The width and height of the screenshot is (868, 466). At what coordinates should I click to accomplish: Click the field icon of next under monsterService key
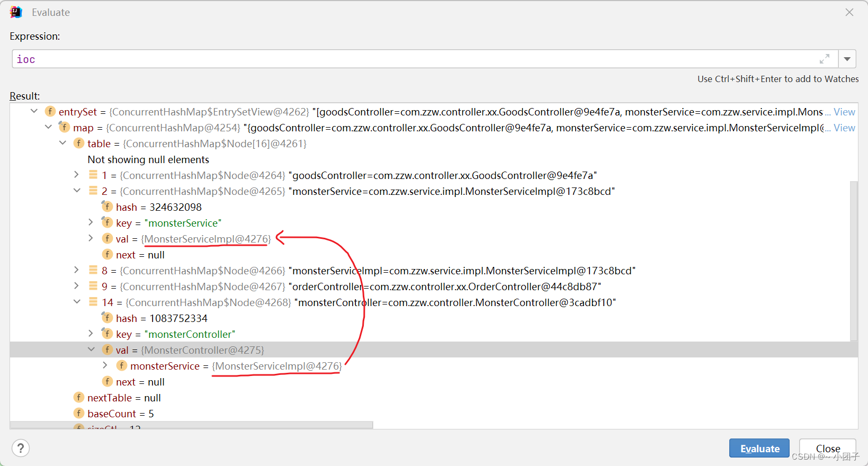click(108, 254)
